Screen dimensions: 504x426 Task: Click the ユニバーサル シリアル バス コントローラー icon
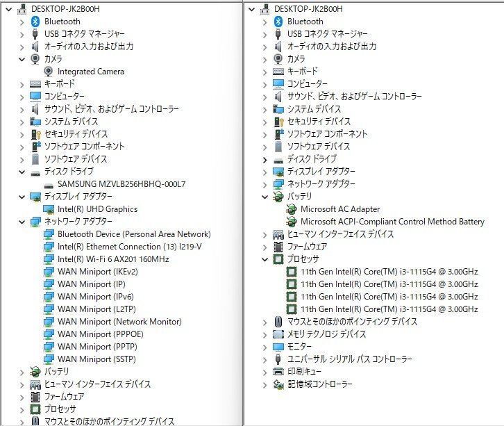click(x=278, y=359)
